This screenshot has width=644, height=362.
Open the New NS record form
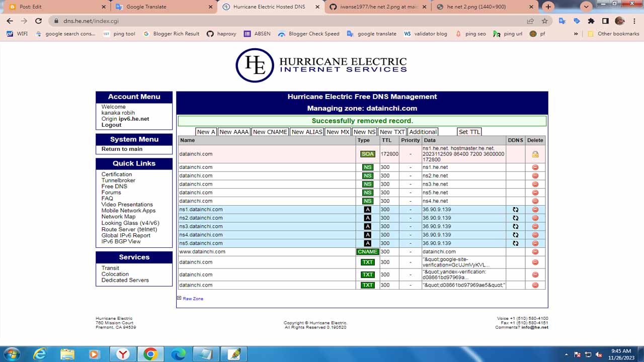[x=364, y=132]
